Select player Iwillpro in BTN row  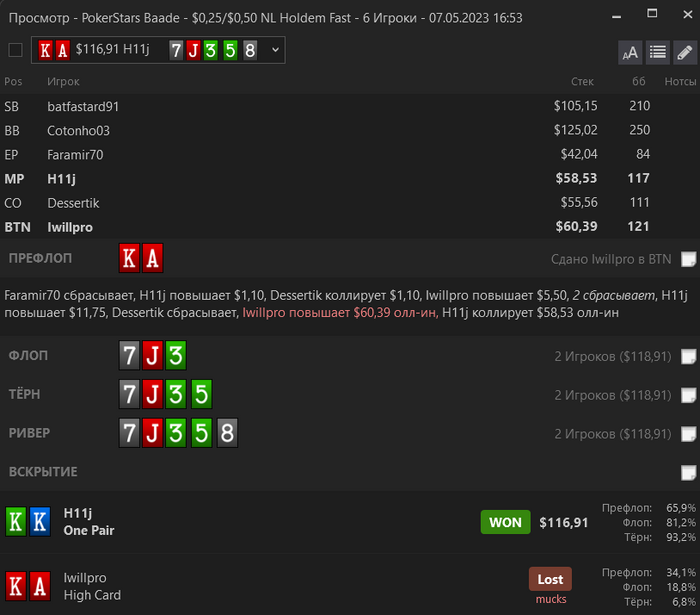coord(350,227)
